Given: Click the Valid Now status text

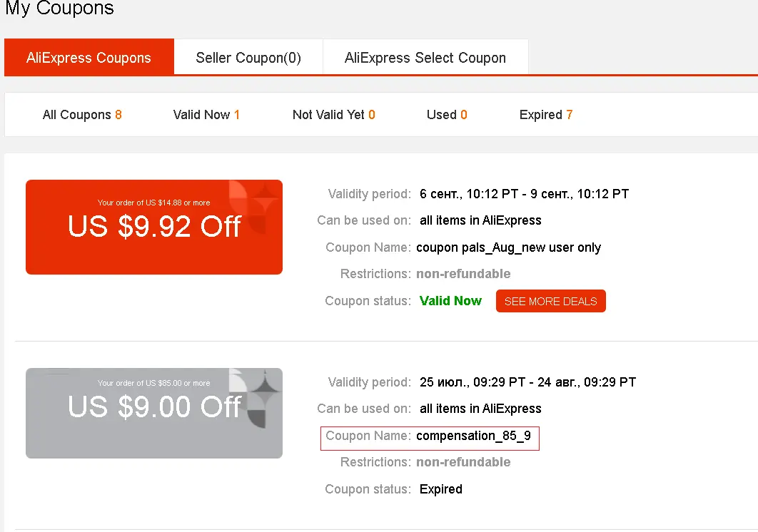Looking at the screenshot, I should [x=450, y=300].
